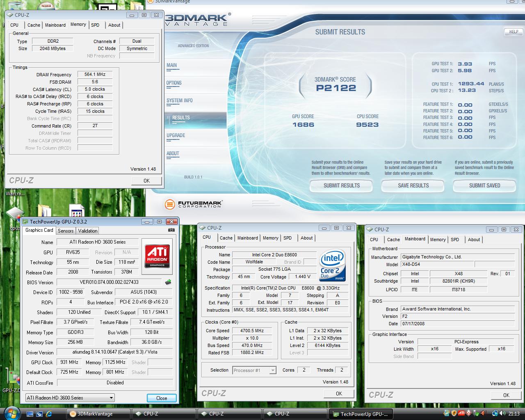Click OK in the Memory CPU-Z window
This screenshot has height=420, width=525.
click(x=146, y=181)
